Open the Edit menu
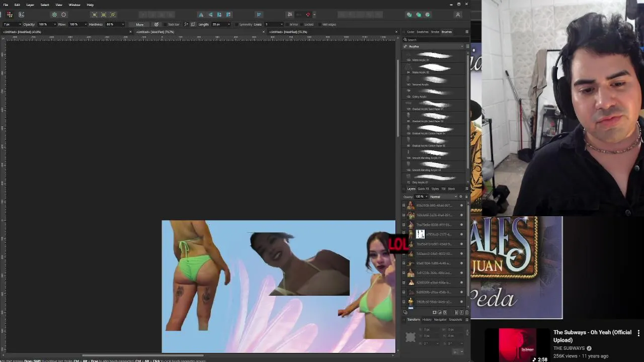This screenshot has width=644, height=362. pos(17,5)
